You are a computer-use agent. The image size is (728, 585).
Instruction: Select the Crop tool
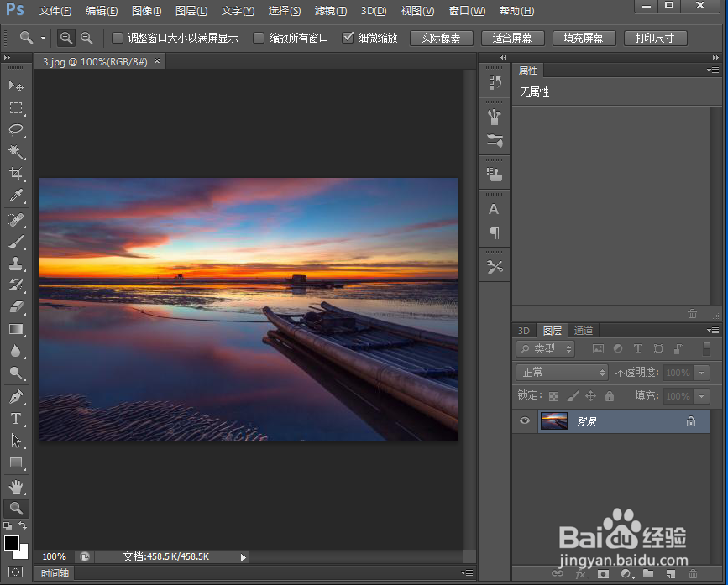coord(16,173)
